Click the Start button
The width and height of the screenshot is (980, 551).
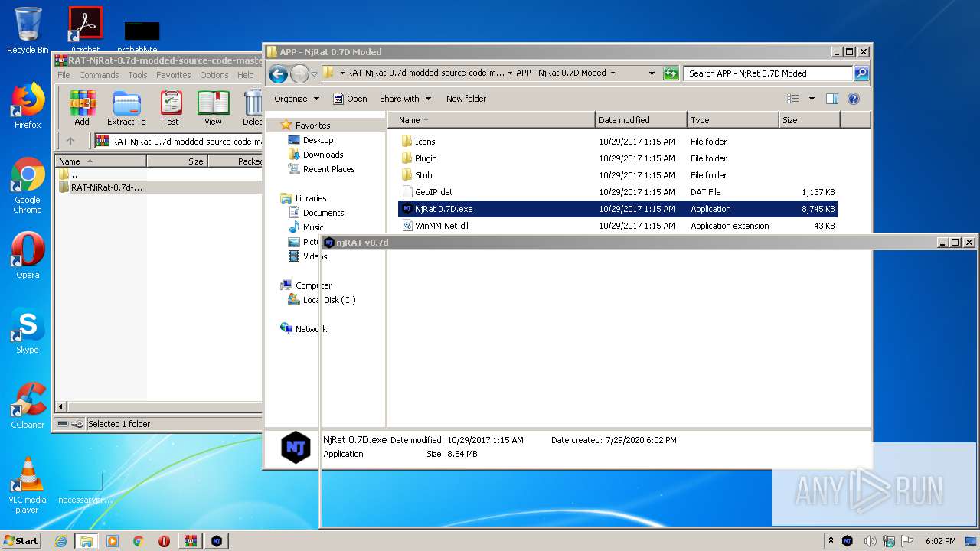[21, 541]
